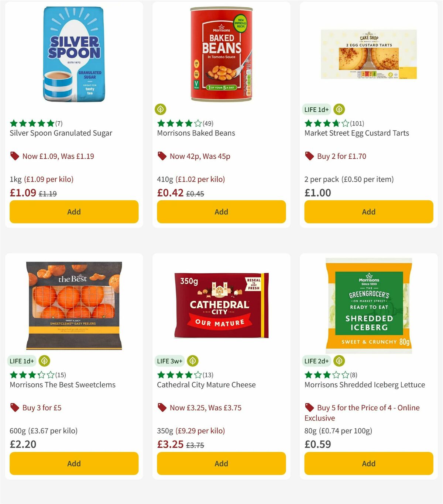Click the red offer tag icon beside 'Now £1.09, Was £1.19'
443x504 pixels.
click(14, 156)
